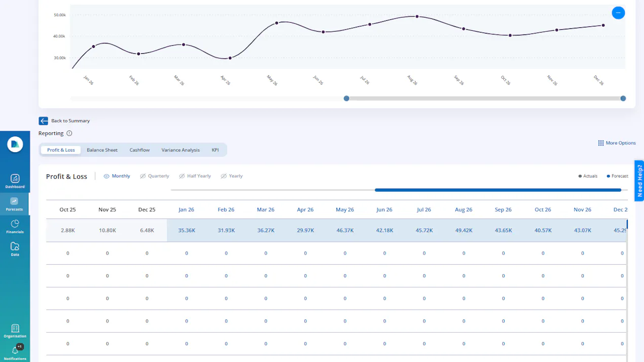Screen dimensions: 644x362
Task: Click the Apr 26 column header
Action: 305,209
